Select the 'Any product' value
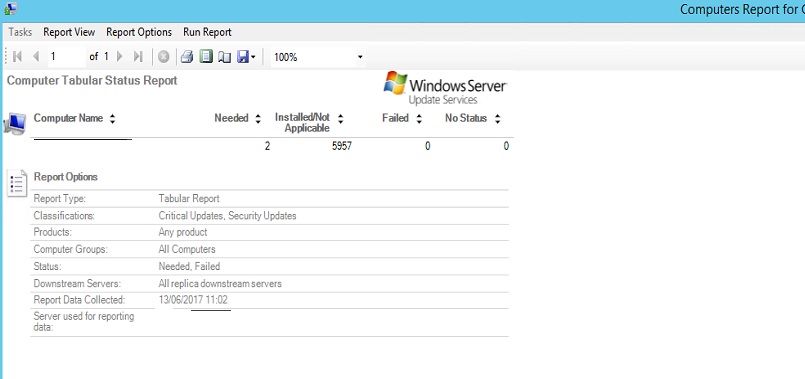The width and height of the screenshot is (805, 379). (x=183, y=232)
